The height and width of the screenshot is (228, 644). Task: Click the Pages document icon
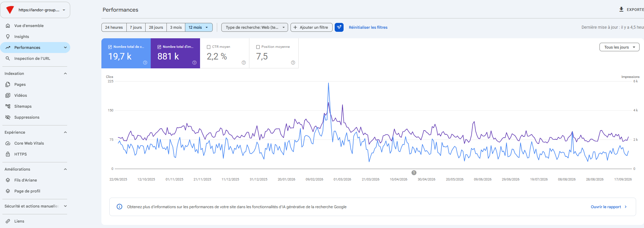click(8, 84)
